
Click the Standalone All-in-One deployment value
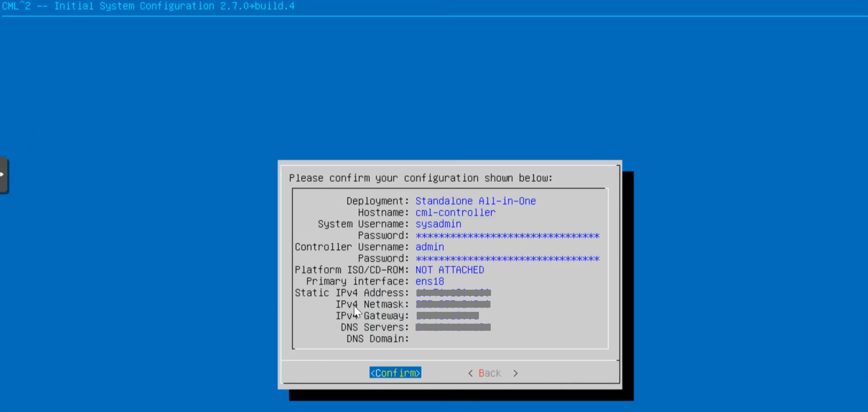(x=475, y=201)
